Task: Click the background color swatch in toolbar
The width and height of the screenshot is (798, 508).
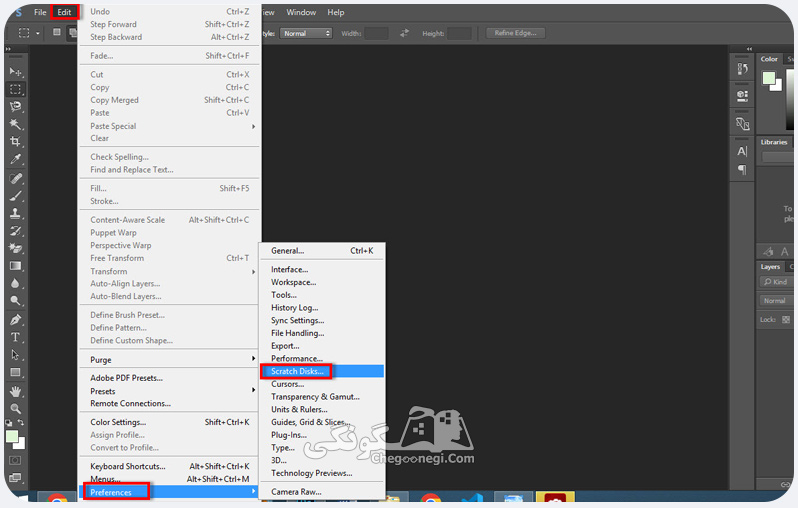Action: pyautogui.click(x=20, y=444)
